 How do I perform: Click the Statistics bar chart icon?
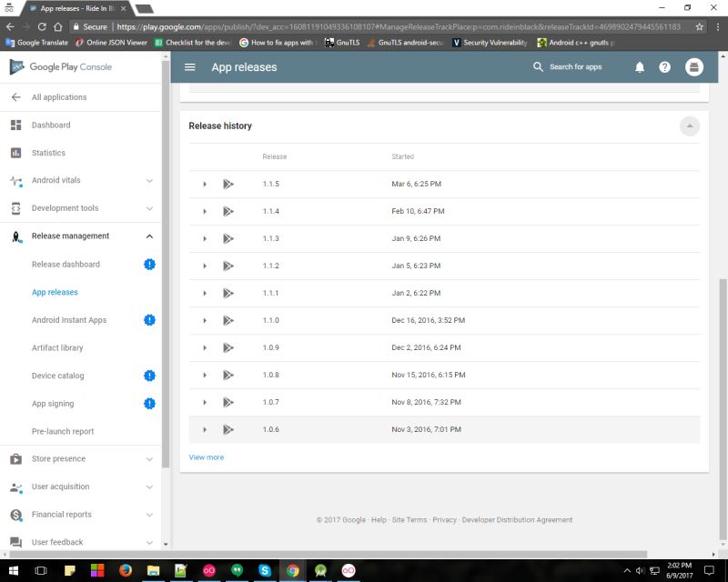tap(15, 153)
